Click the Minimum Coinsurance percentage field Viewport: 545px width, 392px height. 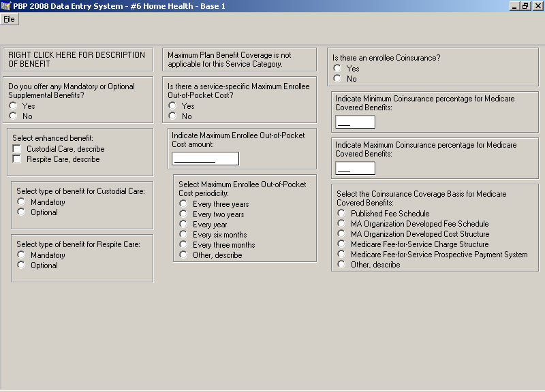coord(355,122)
